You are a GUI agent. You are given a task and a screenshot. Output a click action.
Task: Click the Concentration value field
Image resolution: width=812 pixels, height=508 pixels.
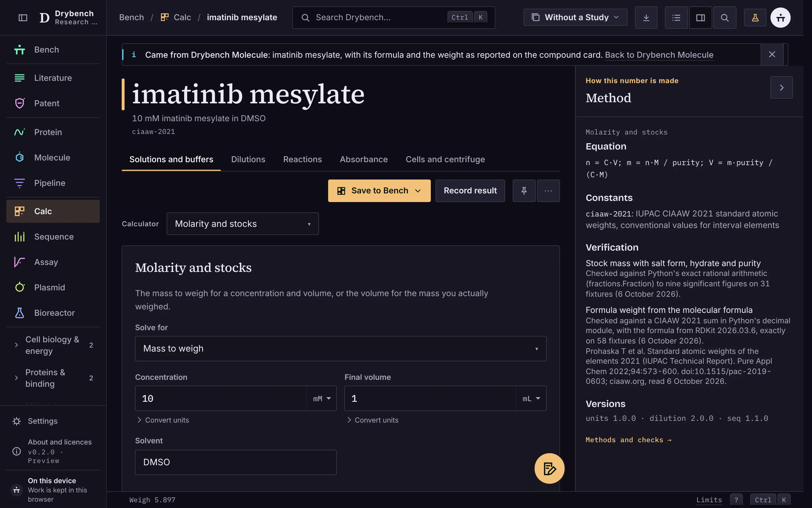[x=221, y=399]
